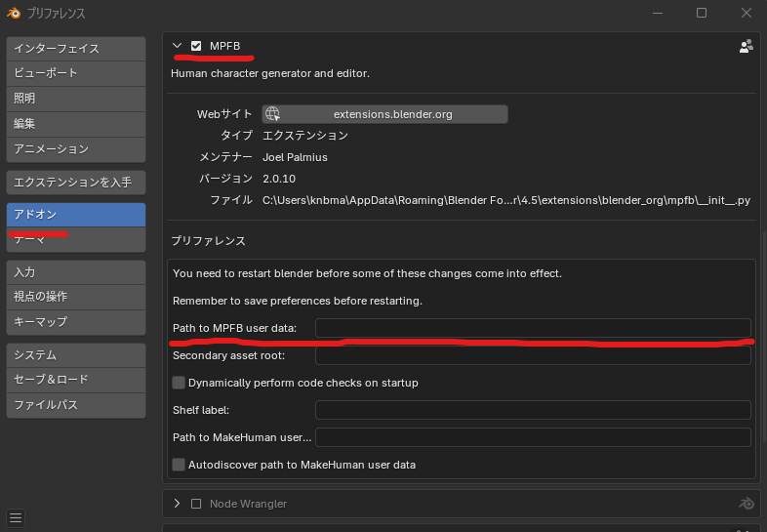
Task: Click the プリファレンス section heading
Action: [x=209, y=241]
